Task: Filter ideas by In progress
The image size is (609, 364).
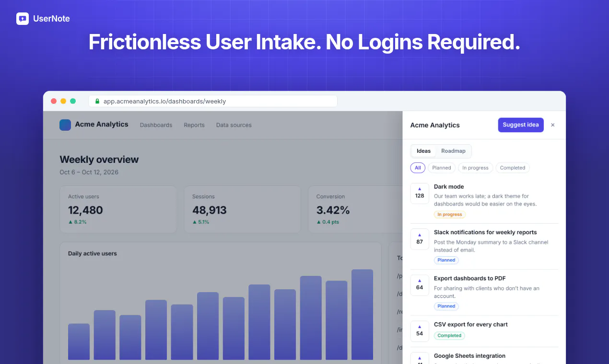Action: click(475, 168)
